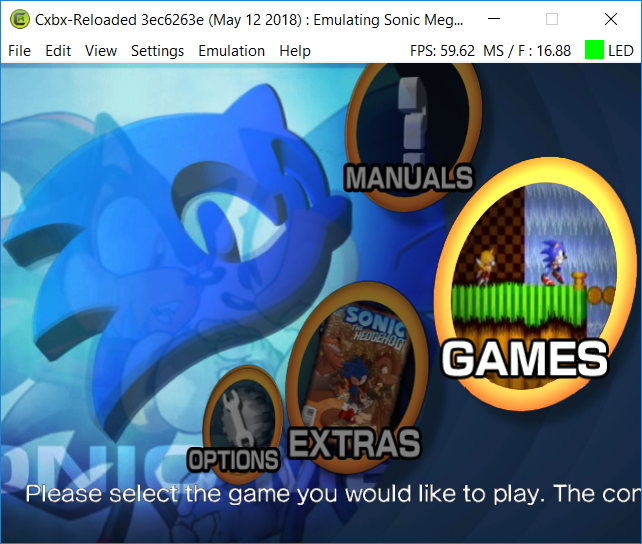Click the MS / F : 16.88 readout

click(x=527, y=51)
